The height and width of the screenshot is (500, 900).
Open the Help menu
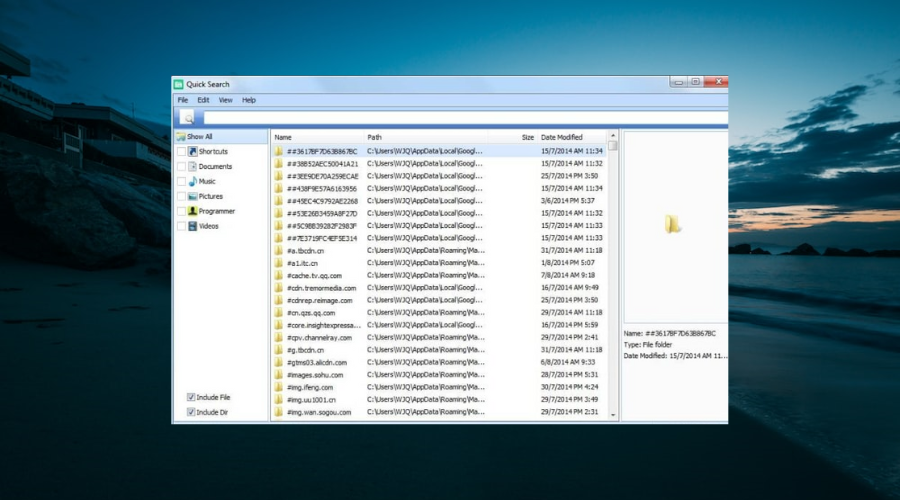click(249, 100)
